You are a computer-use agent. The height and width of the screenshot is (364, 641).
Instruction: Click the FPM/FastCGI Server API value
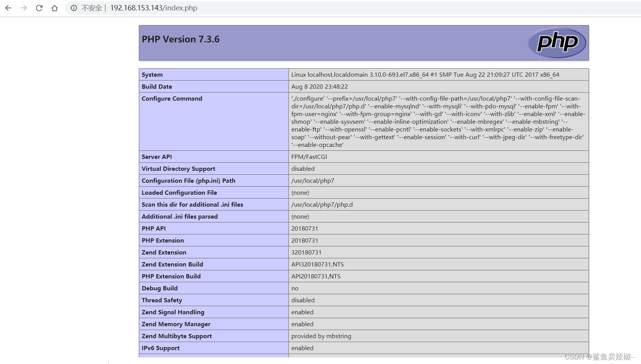pos(309,157)
